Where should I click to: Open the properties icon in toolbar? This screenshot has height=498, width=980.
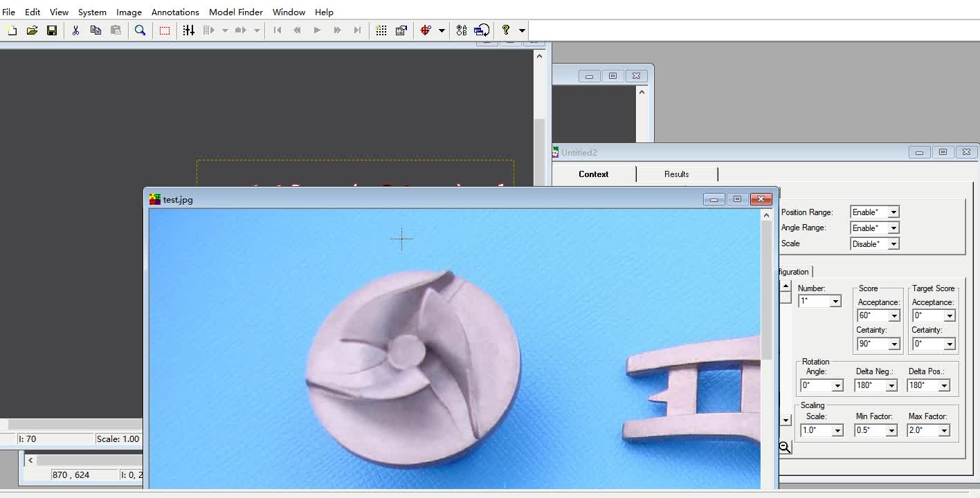[401, 30]
